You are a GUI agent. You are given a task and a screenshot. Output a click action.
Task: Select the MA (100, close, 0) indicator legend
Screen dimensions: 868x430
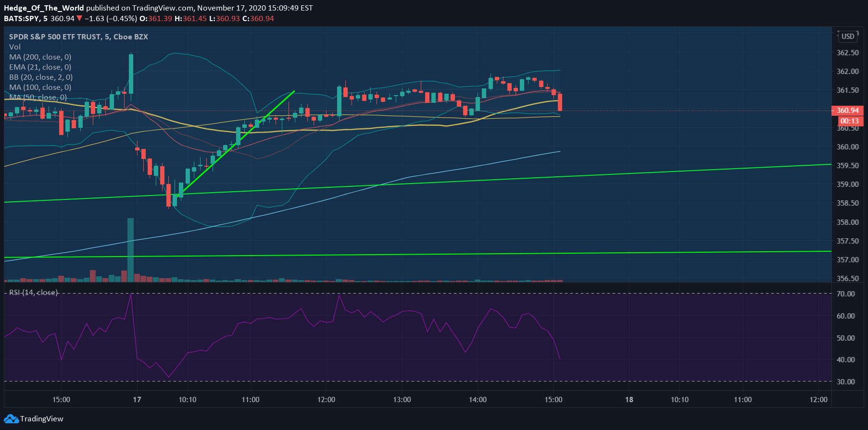point(40,87)
